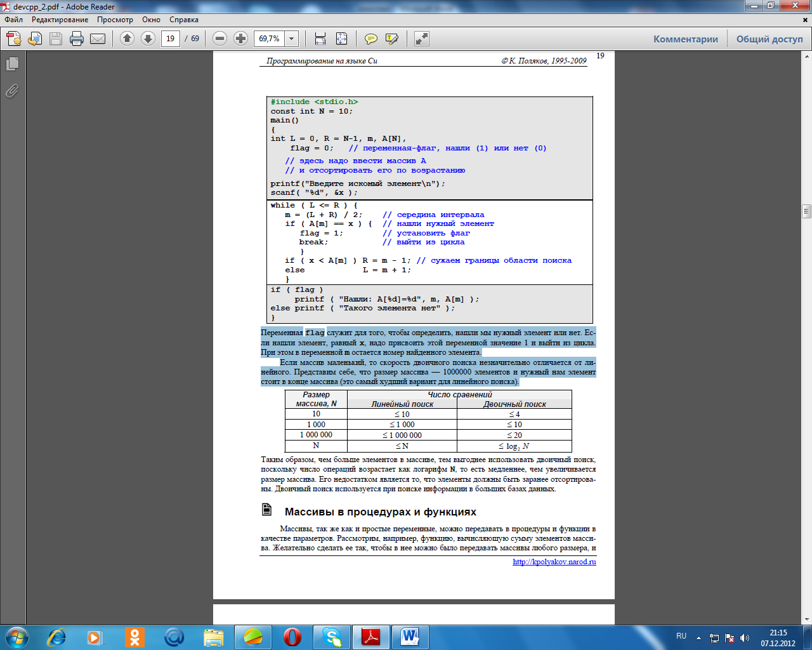Expand the zoom percentage dropdown arrow
812x650 pixels.
(x=292, y=39)
